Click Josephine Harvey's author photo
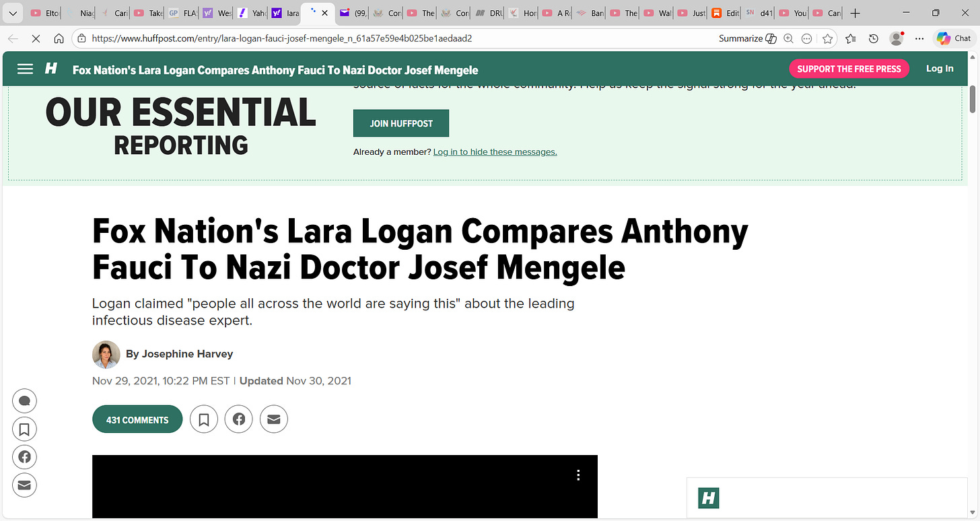The height and width of the screenshot is (521, 980). pyautogui.click(x=106, y=355)
